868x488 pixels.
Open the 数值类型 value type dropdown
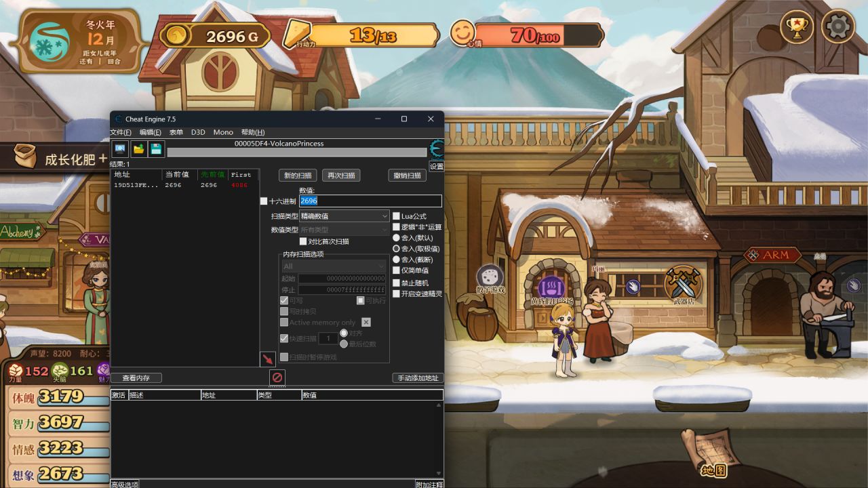point(344,230)
